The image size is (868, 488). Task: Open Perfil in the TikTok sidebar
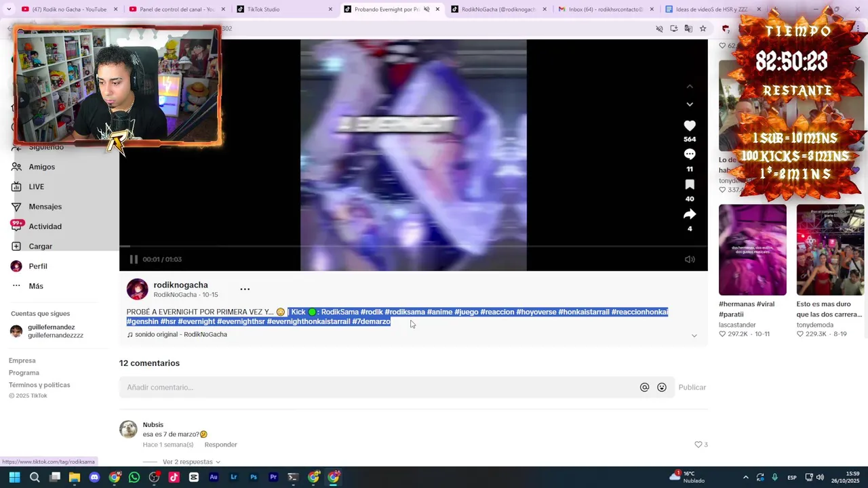pyautogui.click(x=38, y=266)
